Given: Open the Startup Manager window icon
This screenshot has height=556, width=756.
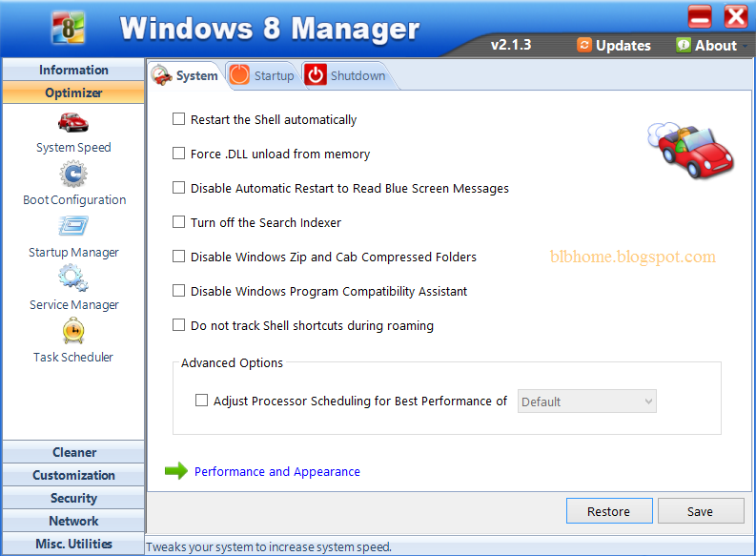Looking at the screenshot, I should pyautogui.click(x=73, y=226).
